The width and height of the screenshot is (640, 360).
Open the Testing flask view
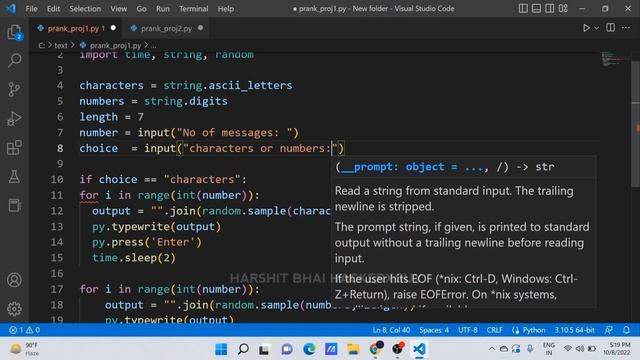[14, 177]
